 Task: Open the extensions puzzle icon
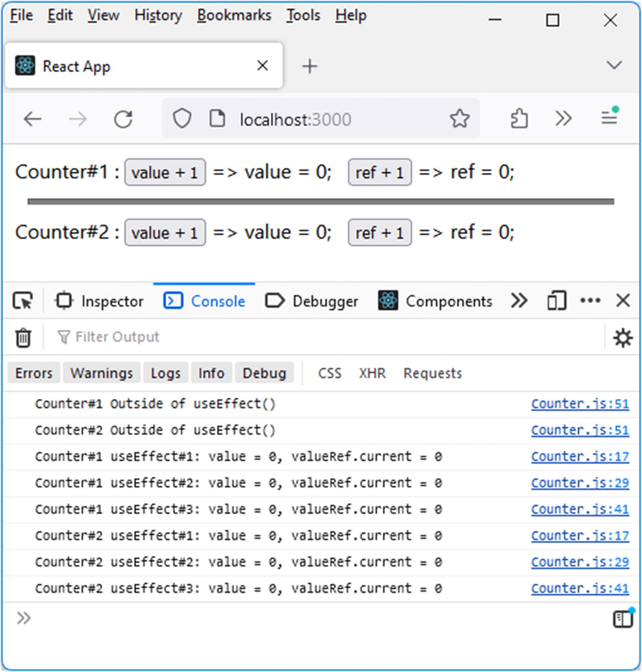point(519,120)
